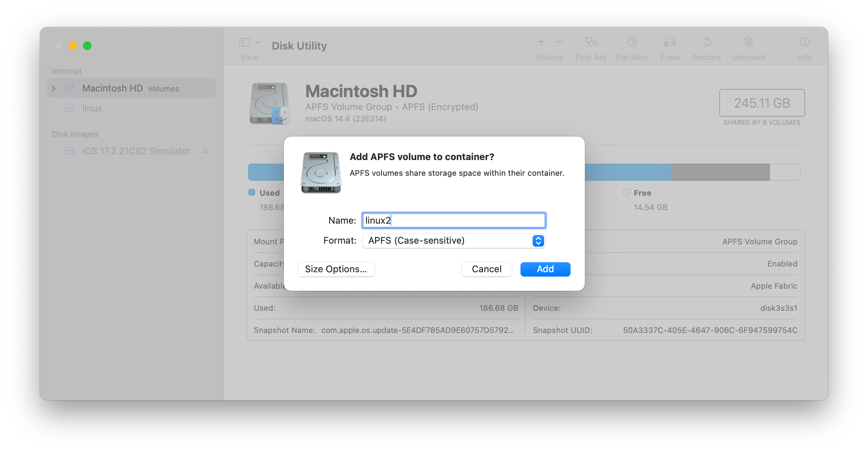Open the View options chevron dropdown

tap(258, 42)
